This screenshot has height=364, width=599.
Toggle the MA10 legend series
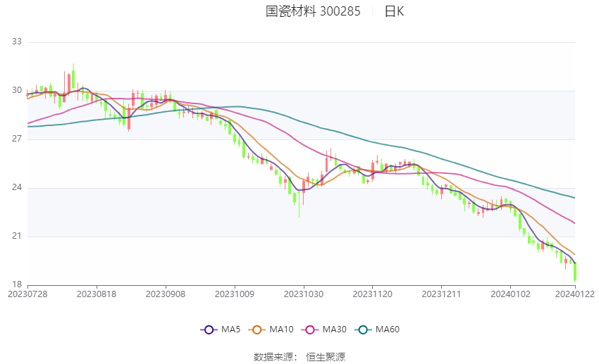point(271,330)
